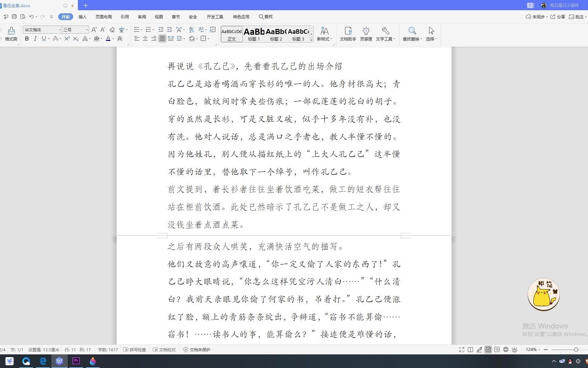Align paragraph to the left
Image resolution: width=588 pixels, height=368 pixels.
(x=137, y=39)
